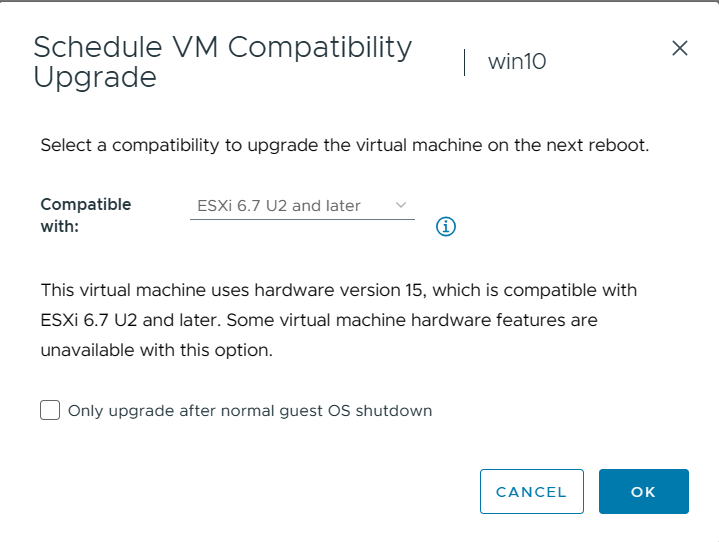Close the Schedule VM Compatibility Upgrade dialog

(680, 48)
